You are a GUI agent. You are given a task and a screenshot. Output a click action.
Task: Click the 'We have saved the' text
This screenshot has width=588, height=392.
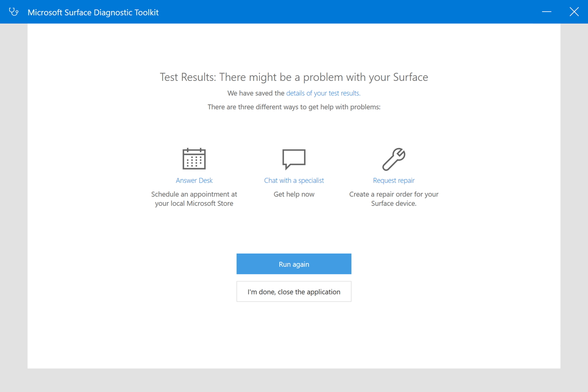pos(256,93)
